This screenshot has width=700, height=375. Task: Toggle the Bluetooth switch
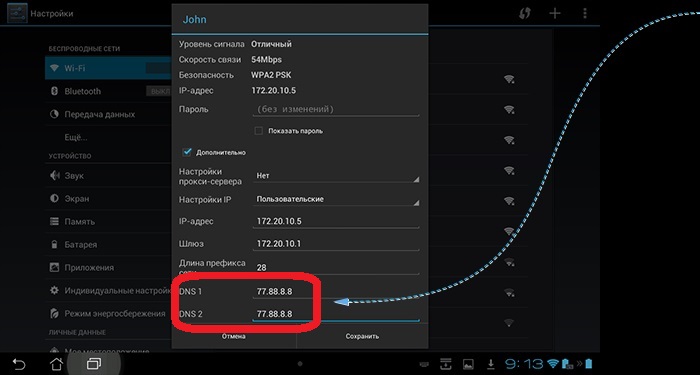(159, 91)
